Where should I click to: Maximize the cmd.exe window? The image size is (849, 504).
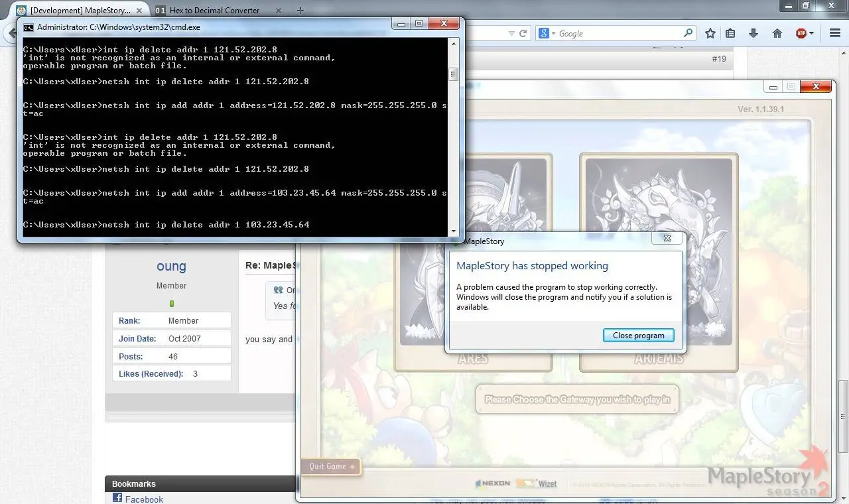tap(419, 23)
